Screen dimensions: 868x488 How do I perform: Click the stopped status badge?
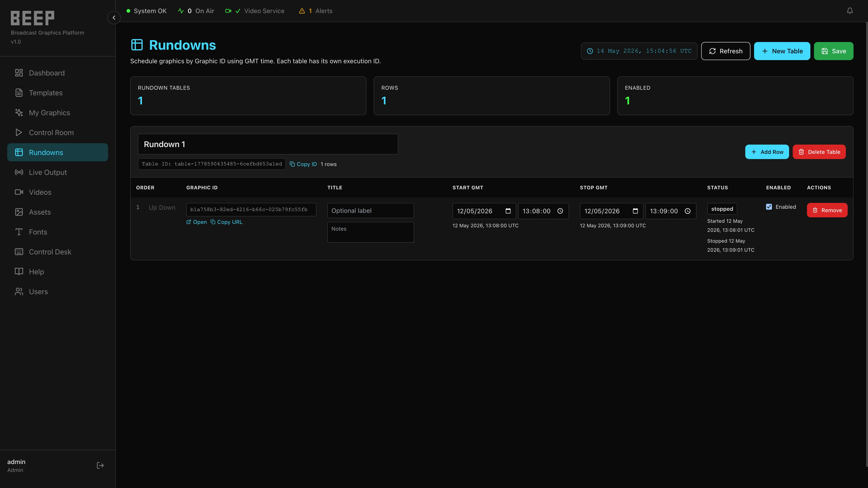pyautogui.click(x=722, y=209)
